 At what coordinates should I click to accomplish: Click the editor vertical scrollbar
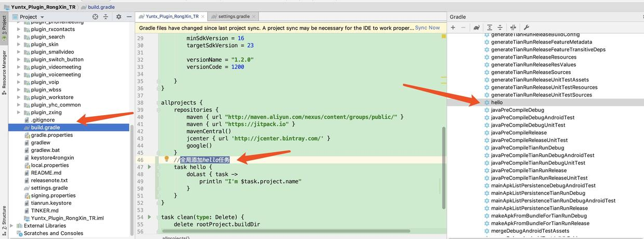[443, 167]
